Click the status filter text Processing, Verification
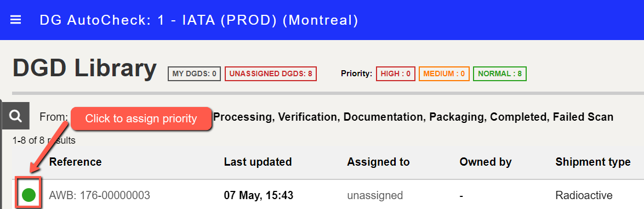 point(277,117)
